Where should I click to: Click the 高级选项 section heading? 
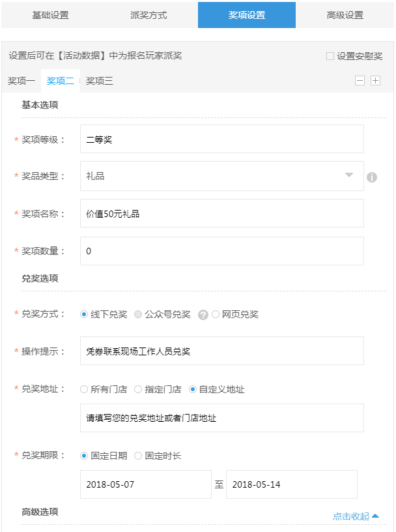tap(40, 512)
